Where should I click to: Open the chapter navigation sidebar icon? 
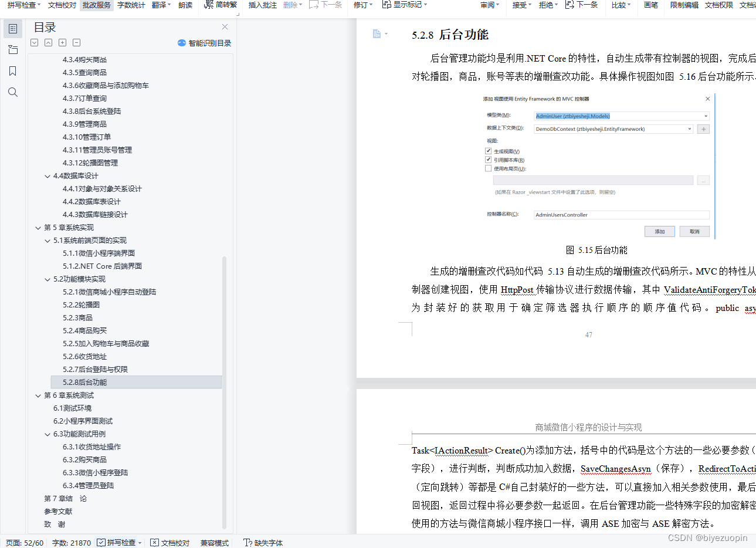[x=13, y=50]
